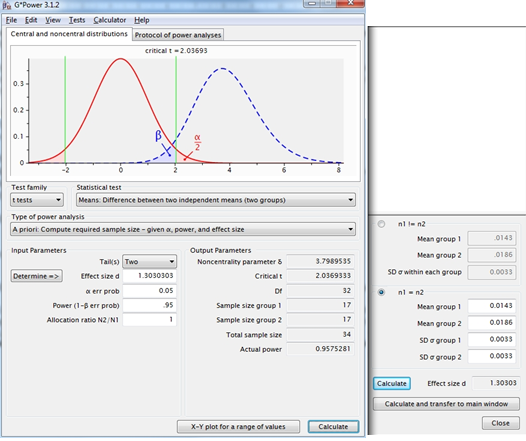
Task: Click the Critical t output value 2.0369333
Action: pyautogui.click(x=320, y=276)
